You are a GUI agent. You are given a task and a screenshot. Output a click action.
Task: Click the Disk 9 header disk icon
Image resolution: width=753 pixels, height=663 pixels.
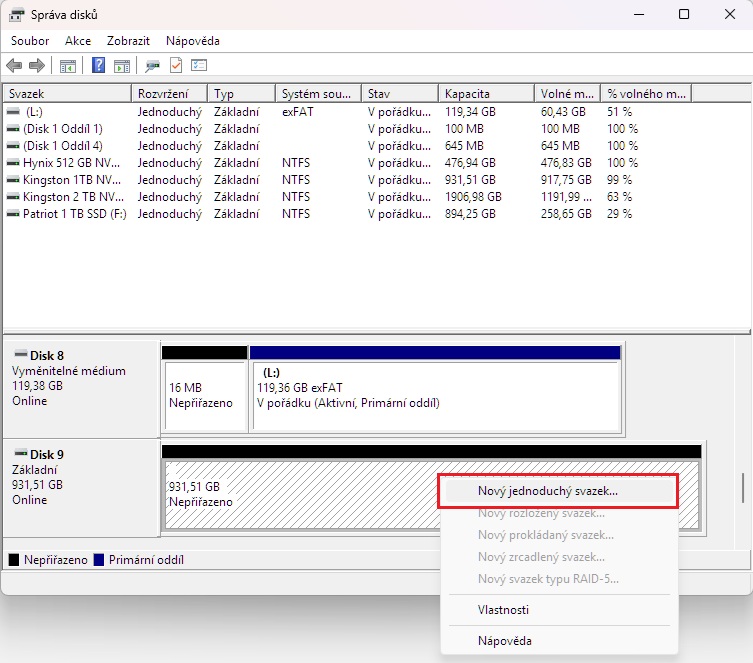[x=21, y=453]
